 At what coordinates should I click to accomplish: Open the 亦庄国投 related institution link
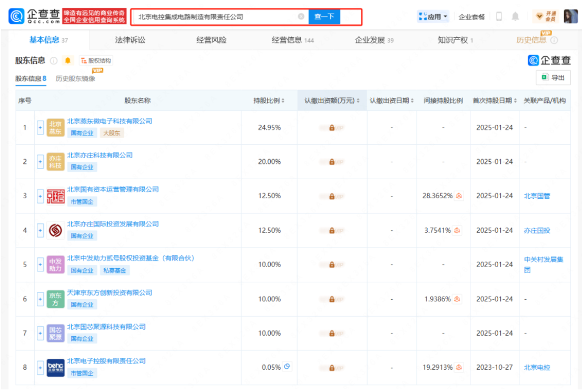[x=537, y=231]
